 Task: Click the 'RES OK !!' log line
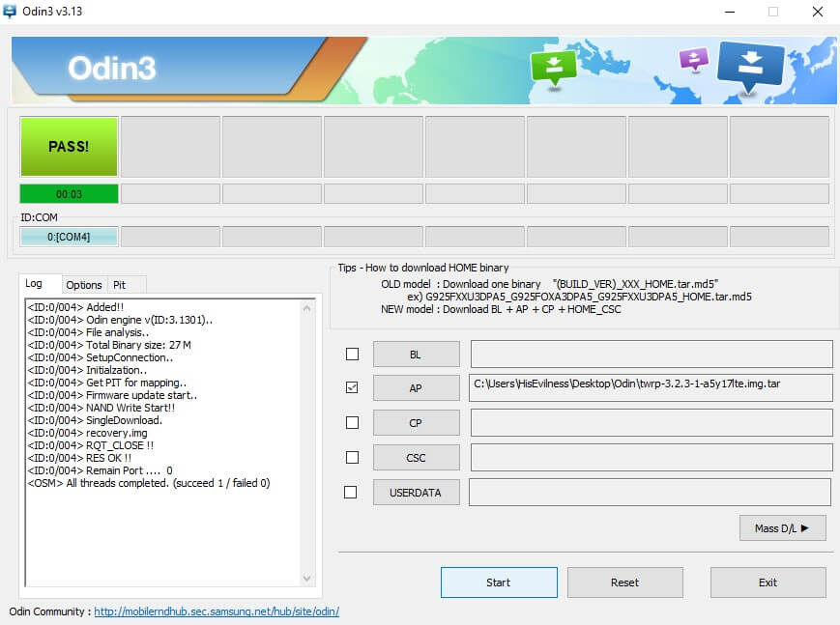79,458
